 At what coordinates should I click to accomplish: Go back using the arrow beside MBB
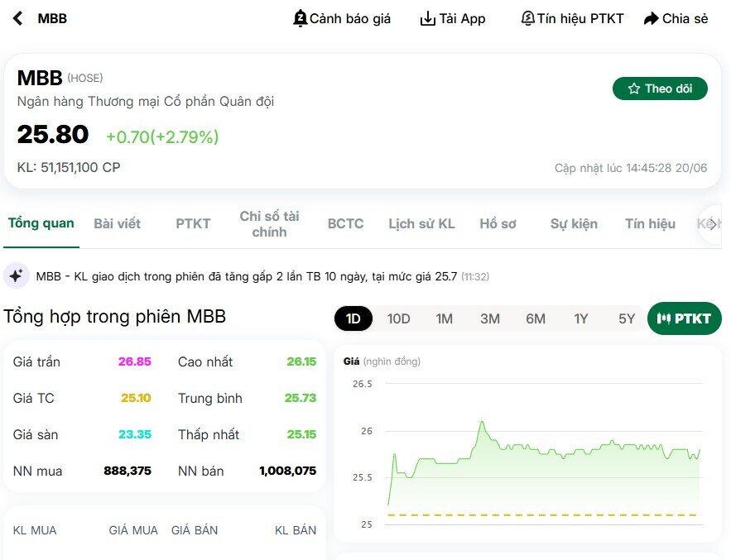pos(17,19)
